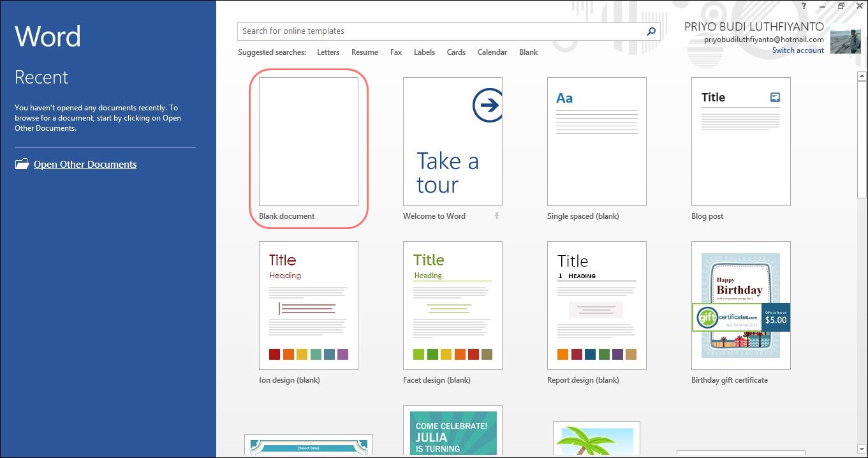This screenshot has width=868, height=458.
Task: Select the Report design (blank) template
Action: coord(597,306)
